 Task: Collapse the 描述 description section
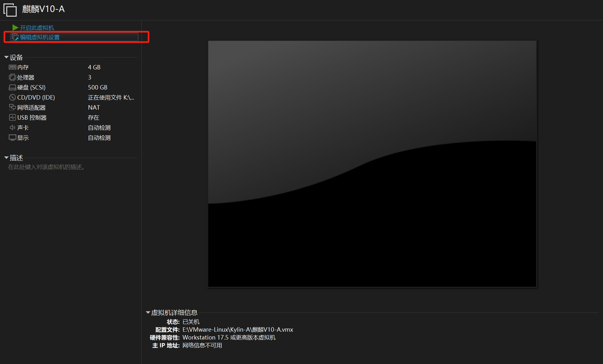click(6, 157)
